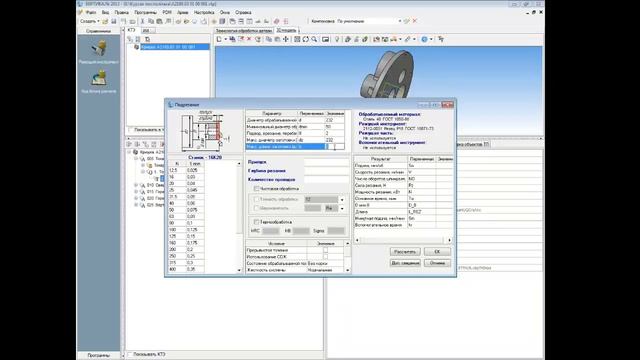
Task: Enable the Чистовая обработка checkbox
Action: coord(256,189)
